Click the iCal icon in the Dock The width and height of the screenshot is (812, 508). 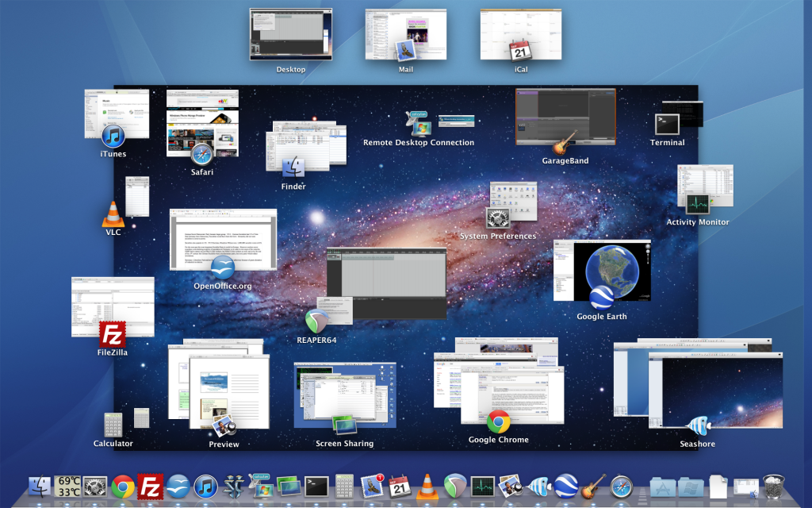tap(400, 487)
